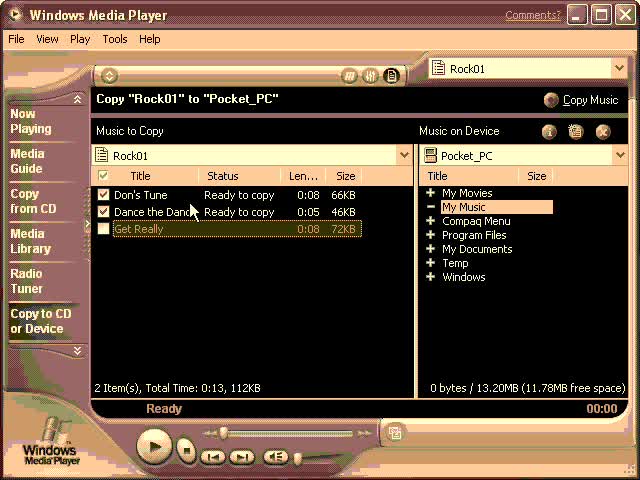
Task: Expand the My Documents folder
Action: (430, 249)
